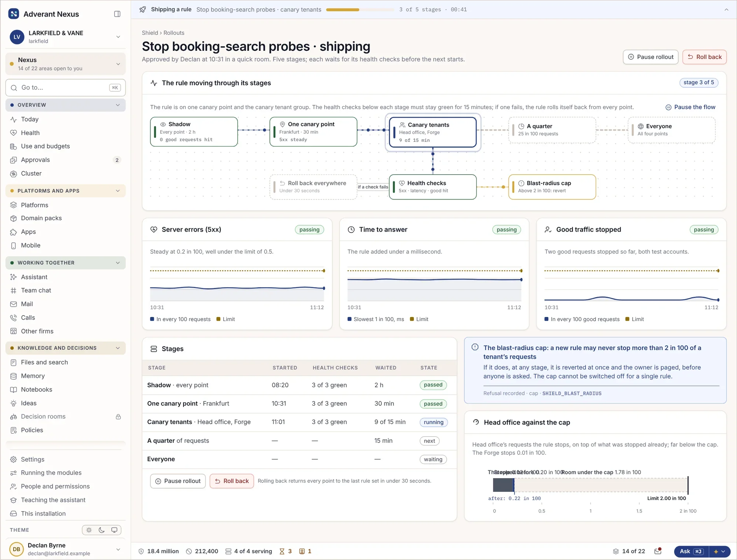Click the mail notification icon in status bar

pos(658,551)
